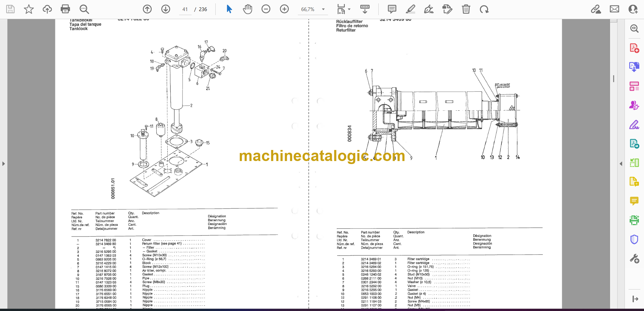Go to the next page arrow
Screen dimensions: 644x311
166,9
